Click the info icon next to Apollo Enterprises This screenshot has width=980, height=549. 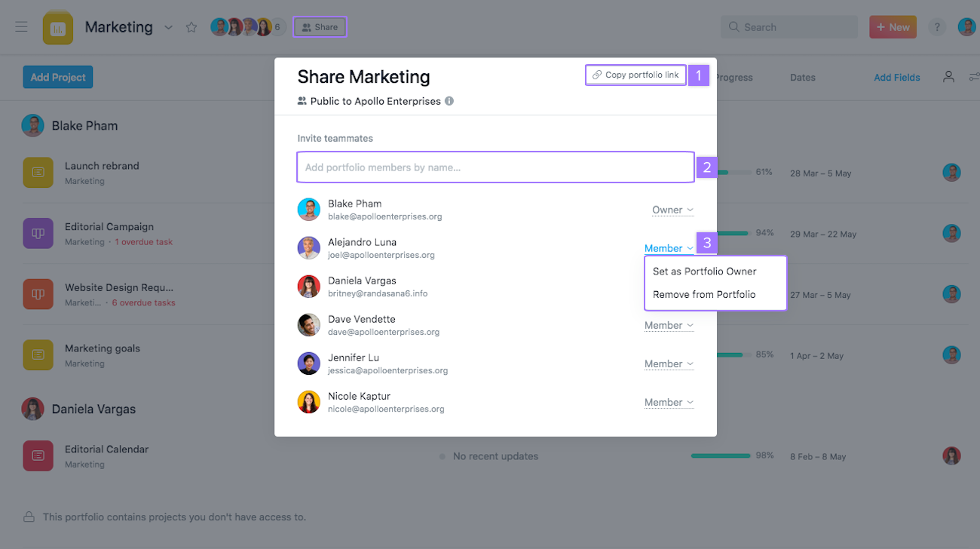click(x=449, y=101)
